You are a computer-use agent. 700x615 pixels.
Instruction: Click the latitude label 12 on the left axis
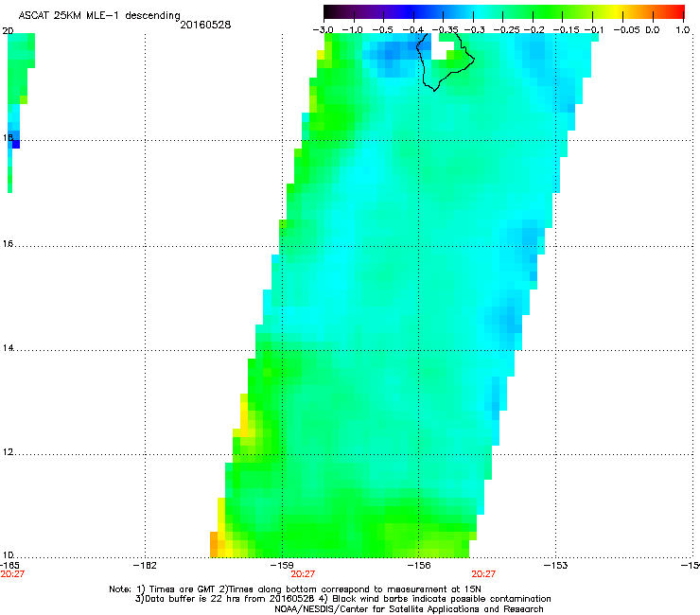8,452
